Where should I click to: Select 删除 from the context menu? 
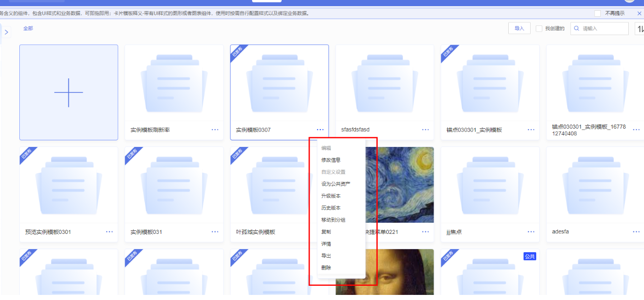pos(326,267)
